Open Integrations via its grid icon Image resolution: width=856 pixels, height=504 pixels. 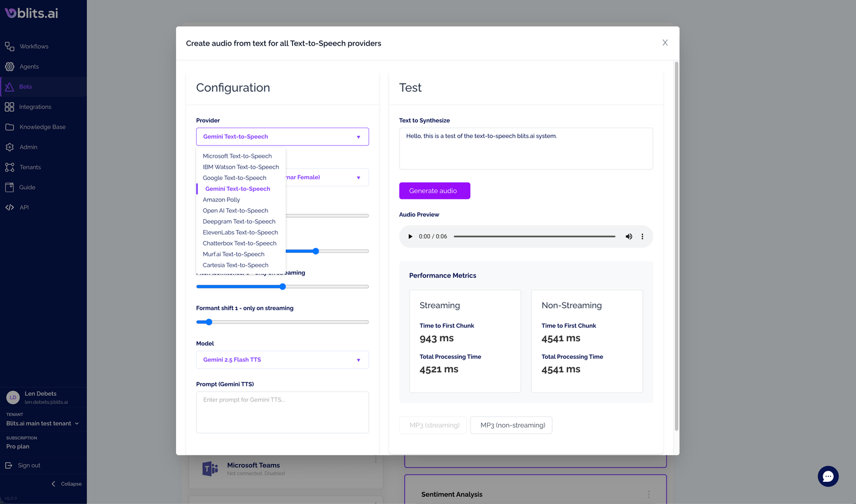[x=9, y=107]
